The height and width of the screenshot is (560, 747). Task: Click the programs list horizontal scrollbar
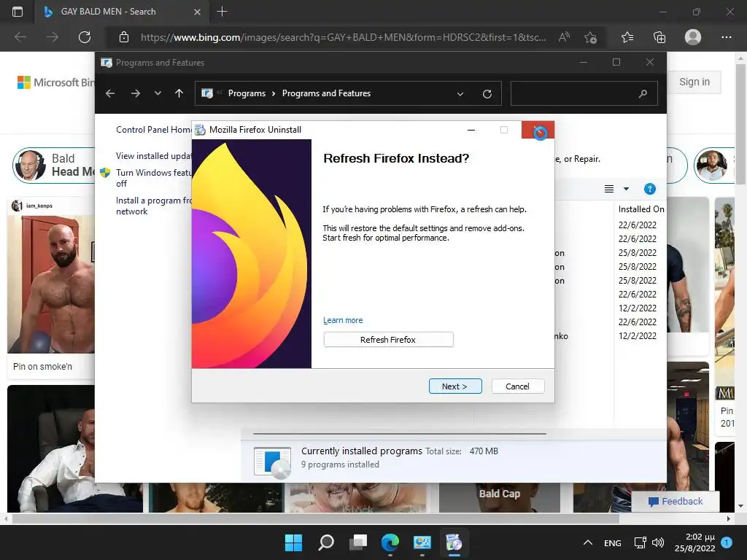click(399, 434)
